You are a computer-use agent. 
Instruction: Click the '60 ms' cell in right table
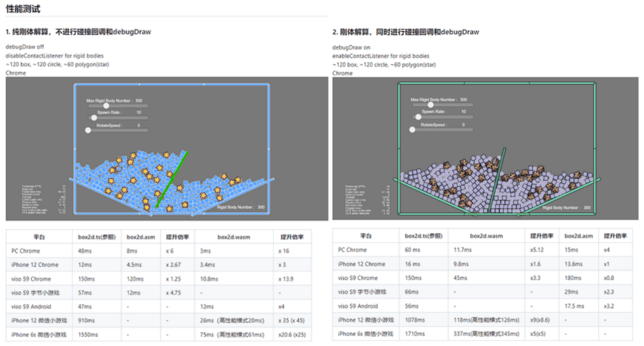pos(424,250)
